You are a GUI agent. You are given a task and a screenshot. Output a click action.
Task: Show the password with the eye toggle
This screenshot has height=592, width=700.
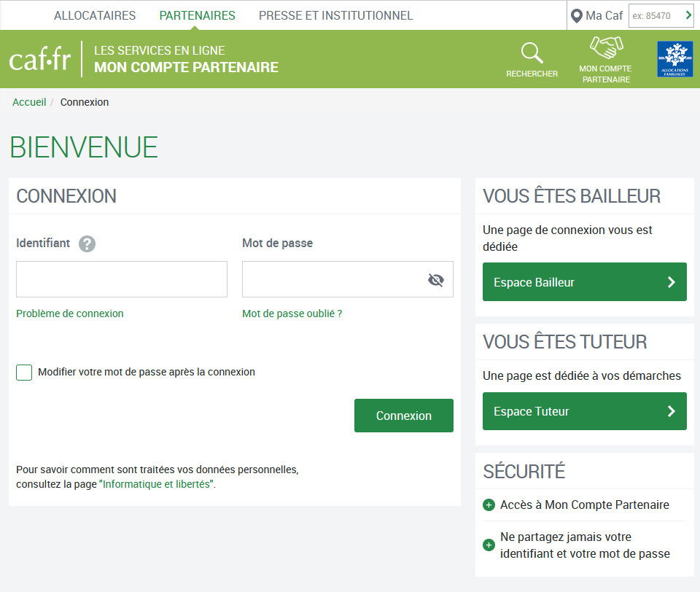[435, 279]
